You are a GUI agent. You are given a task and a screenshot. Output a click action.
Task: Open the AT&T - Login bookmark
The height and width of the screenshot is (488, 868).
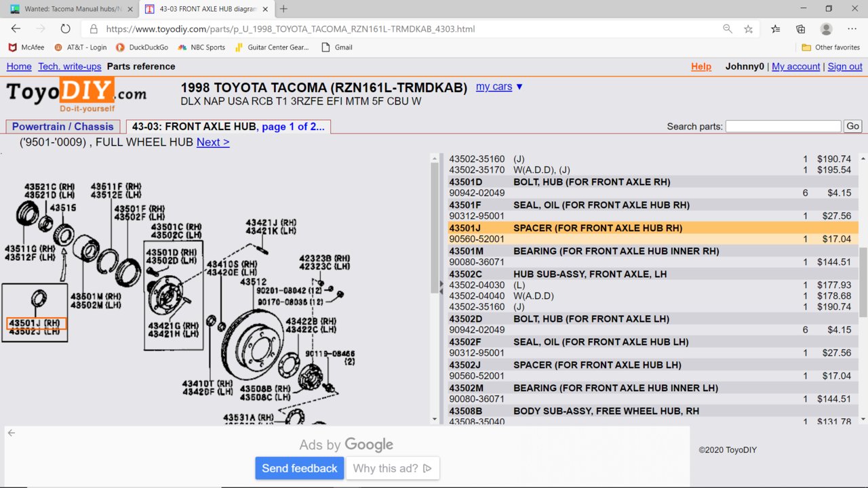[x=80, y=47]
